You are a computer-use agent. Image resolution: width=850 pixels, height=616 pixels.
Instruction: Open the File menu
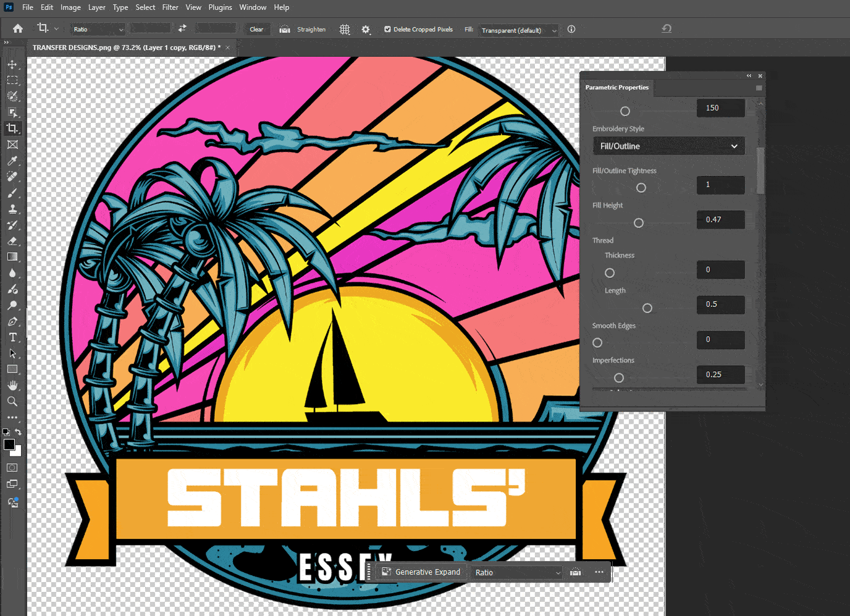click(28, 7)
